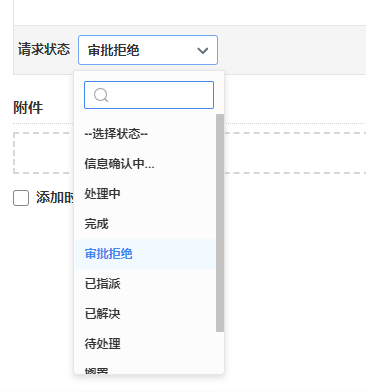Select the partially visible last status option
This screenshot has width=366, height=392.
[145, 369]
